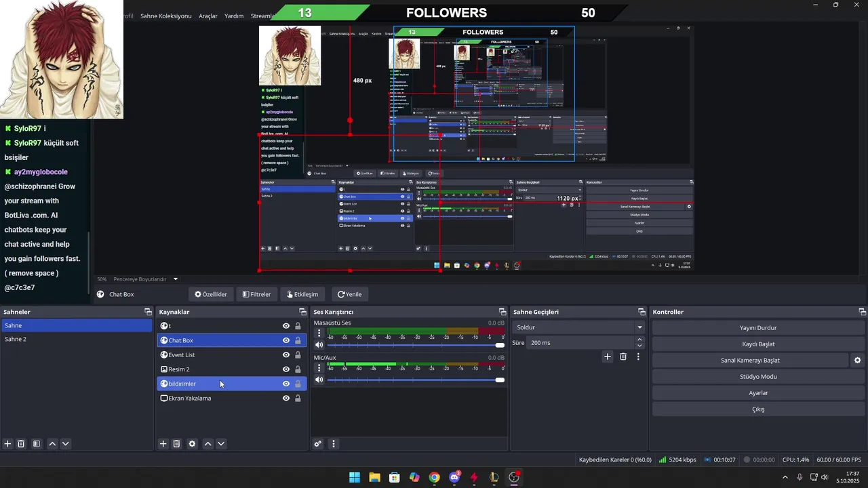Image resolution: width=868 pixels, height=488 pixels.
Task: Click Sanal Kamerayı Başlat button
Action: 750,361
